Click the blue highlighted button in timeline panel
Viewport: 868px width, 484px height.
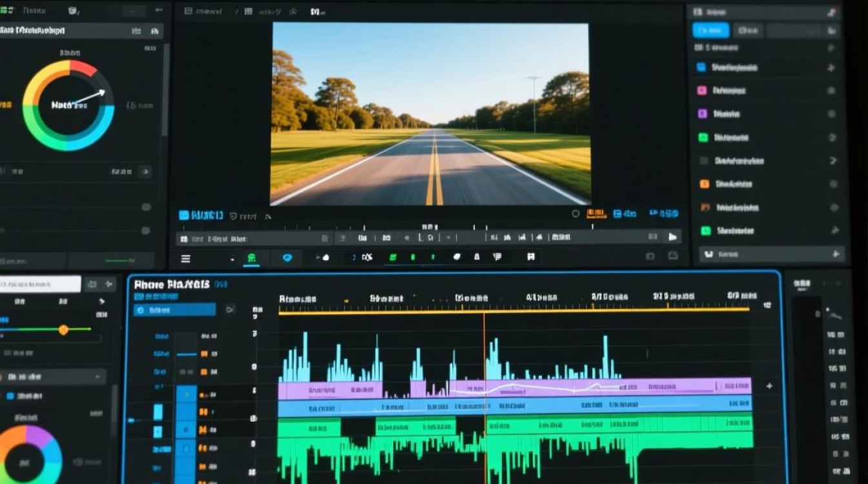click(x=174, y=310)
